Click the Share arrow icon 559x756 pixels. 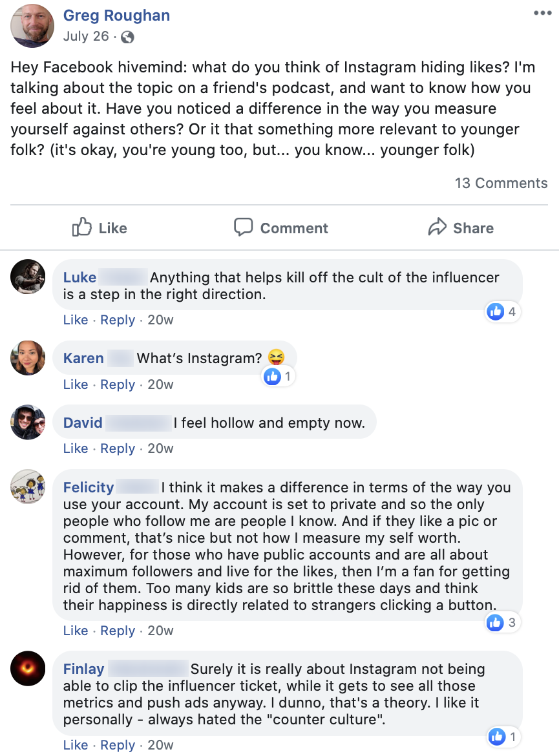[x=438, y=227]
